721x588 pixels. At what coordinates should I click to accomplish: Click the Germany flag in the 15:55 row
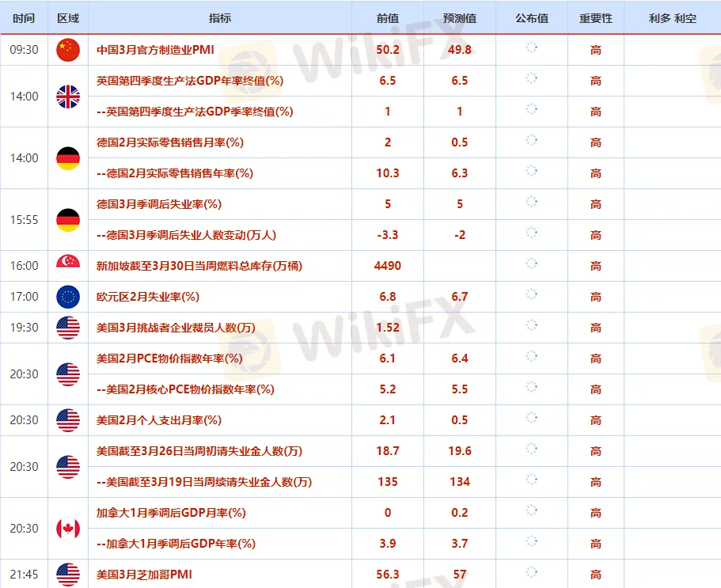(68, 220)
